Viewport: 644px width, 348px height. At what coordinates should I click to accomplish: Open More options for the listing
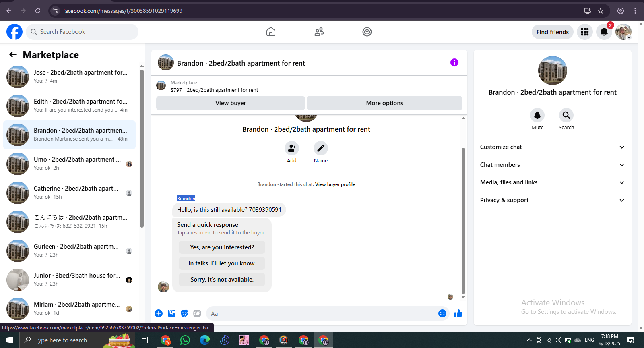[384, 103]
